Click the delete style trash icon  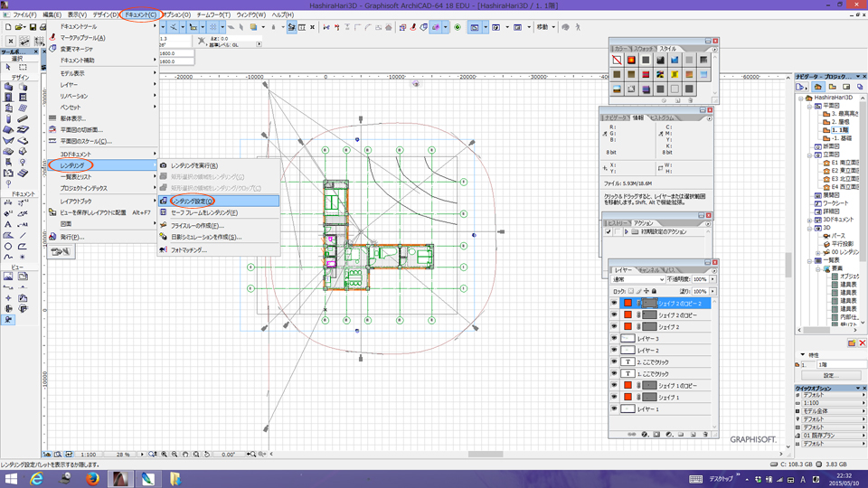tap(690, 100)
